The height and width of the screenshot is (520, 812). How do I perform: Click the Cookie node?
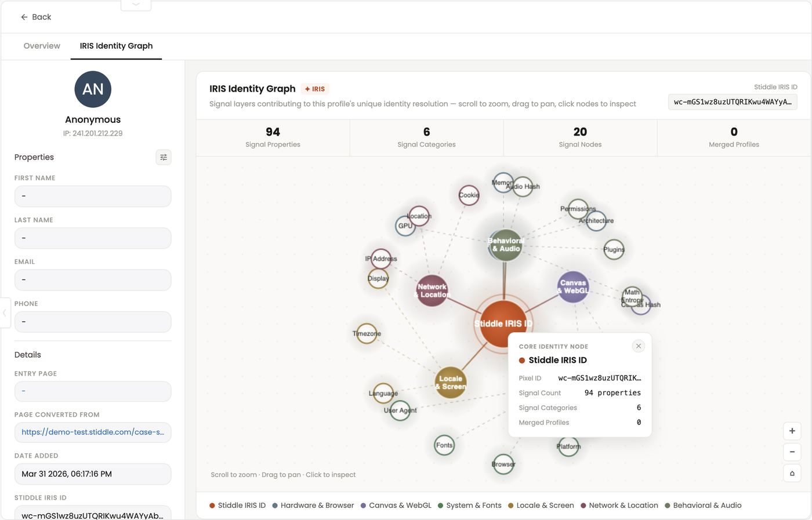[x=469, y=195]
